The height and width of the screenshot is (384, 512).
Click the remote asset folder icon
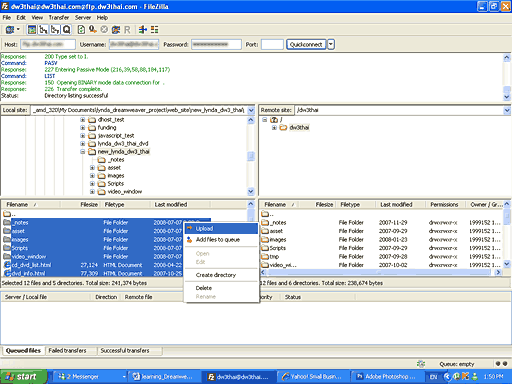[265, 231]
